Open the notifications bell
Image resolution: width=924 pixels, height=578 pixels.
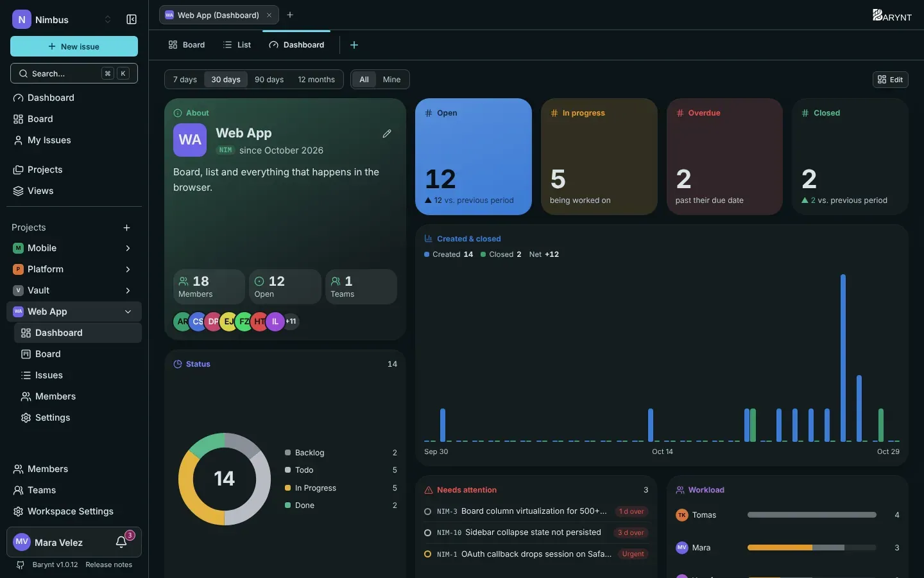point(121,542)
